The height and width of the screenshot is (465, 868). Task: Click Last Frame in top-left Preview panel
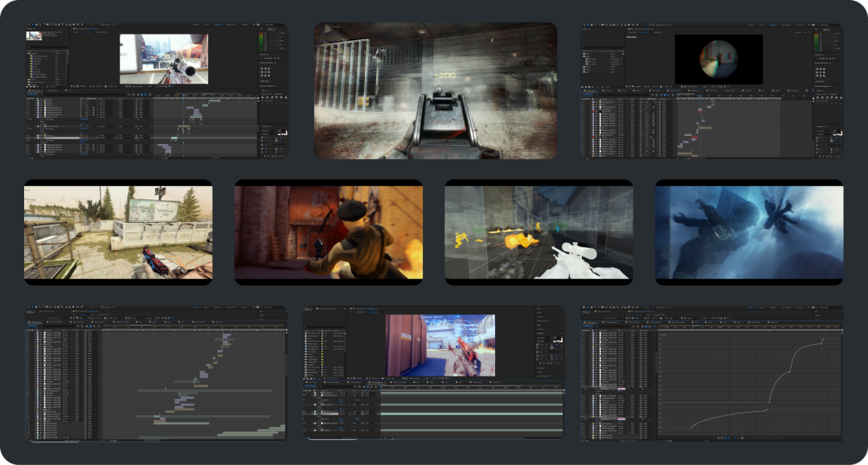(x=278, y=58)
